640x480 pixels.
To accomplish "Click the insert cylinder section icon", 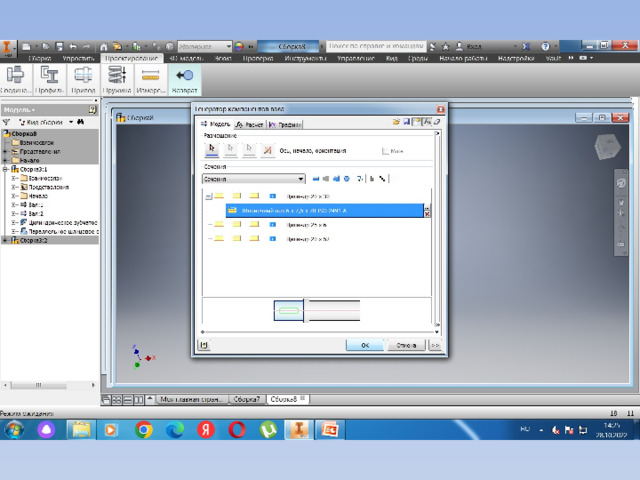I will (316, 179).
